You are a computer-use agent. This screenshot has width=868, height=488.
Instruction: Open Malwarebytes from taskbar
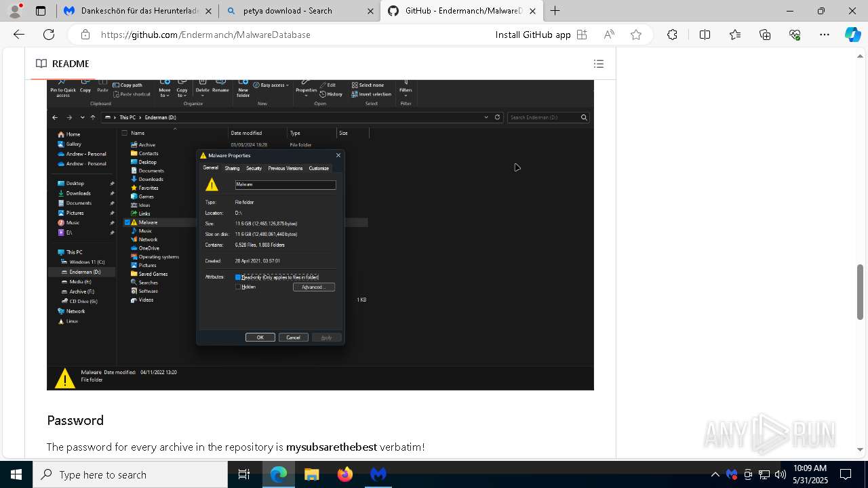click(378, 474)
